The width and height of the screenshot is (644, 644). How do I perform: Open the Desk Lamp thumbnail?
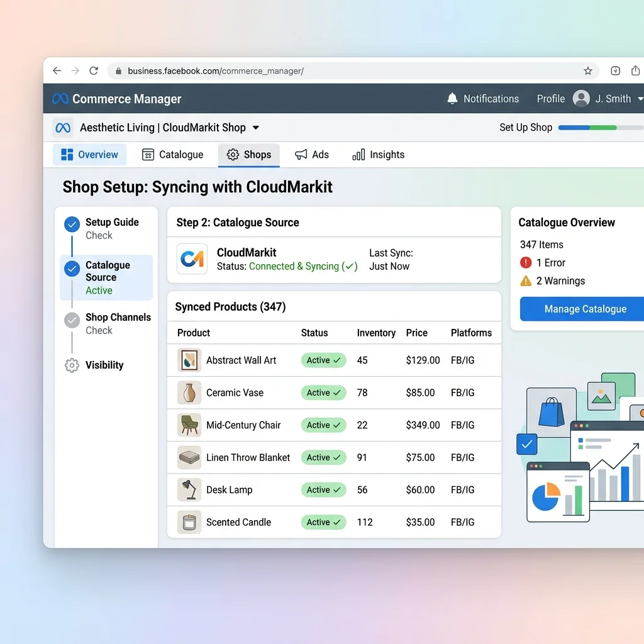pyautogui.click(x=189, y=490)
